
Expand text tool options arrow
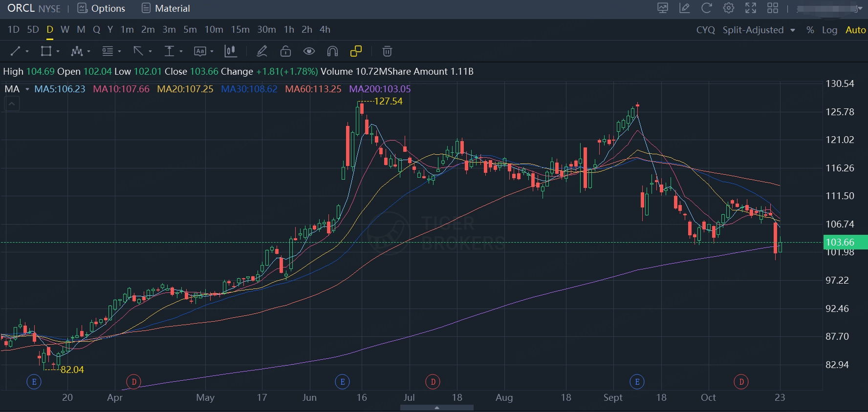pos(212,51)
